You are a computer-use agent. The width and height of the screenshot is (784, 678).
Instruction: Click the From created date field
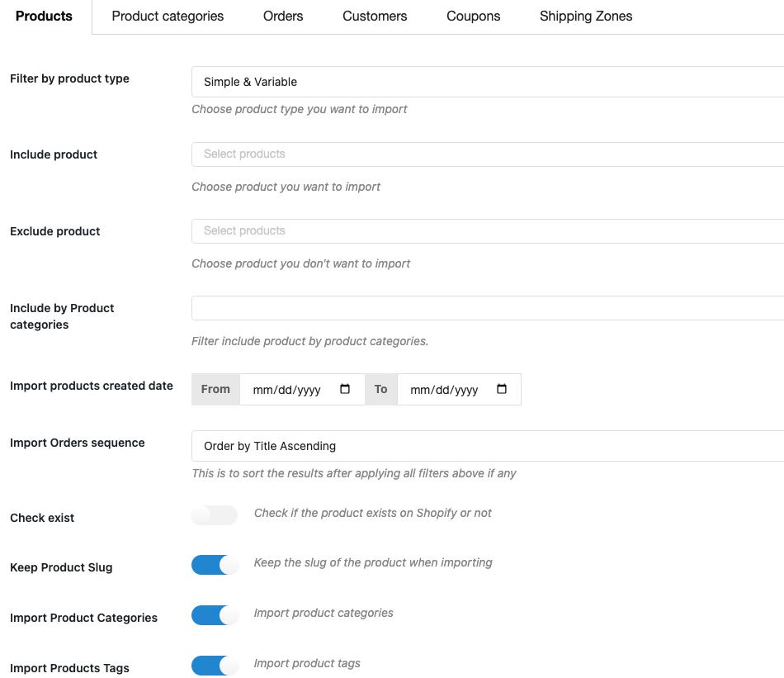(302, 389)
